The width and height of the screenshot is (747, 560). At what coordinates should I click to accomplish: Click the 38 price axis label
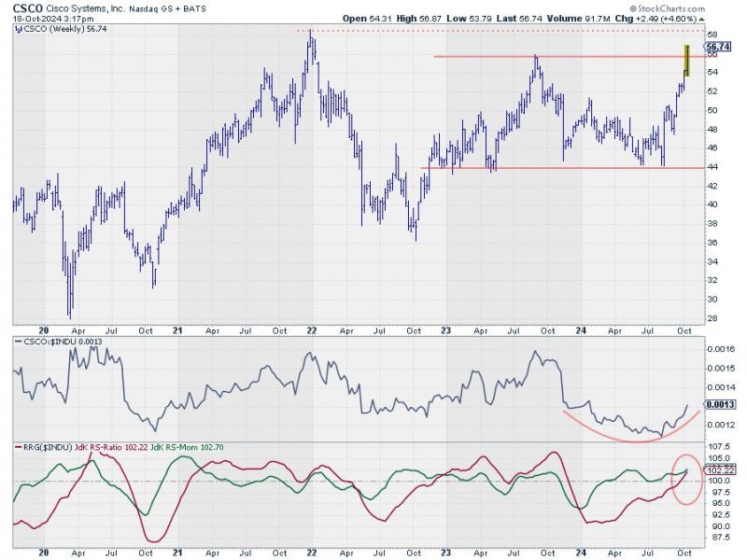(712, 224)
